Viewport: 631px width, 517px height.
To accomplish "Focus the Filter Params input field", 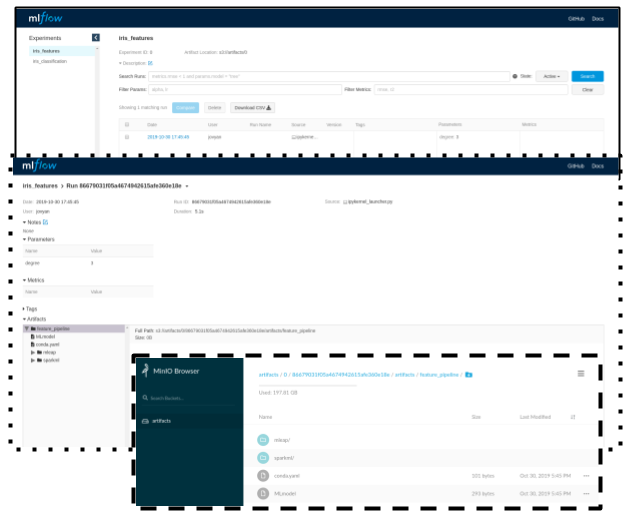I will coord(245,89).
